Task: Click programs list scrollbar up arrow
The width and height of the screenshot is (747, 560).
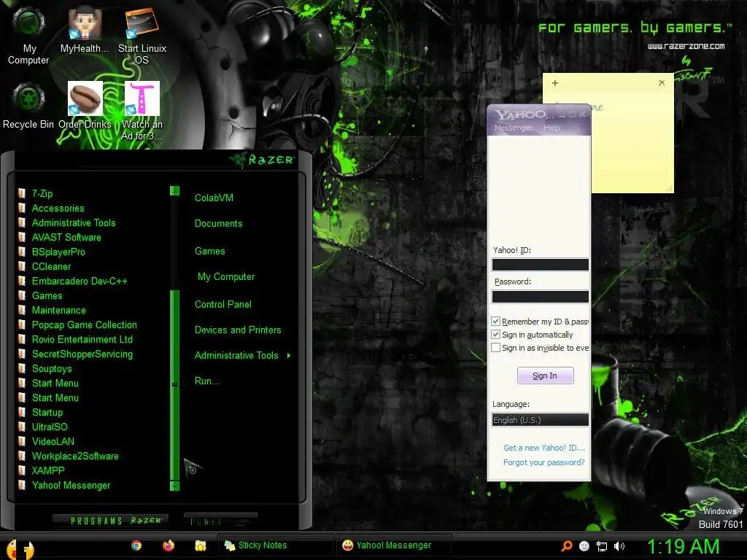Action: pyautogui.click(x=175, y=191)
